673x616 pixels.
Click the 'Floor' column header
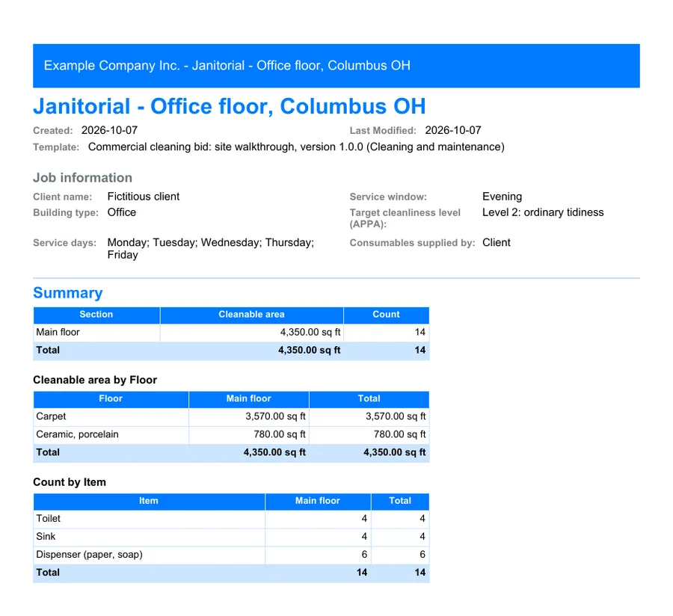[111, 398]
